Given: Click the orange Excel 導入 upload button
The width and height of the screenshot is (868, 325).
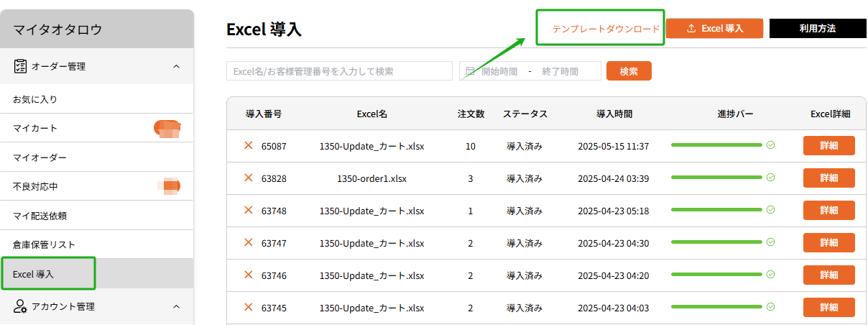Looking at the screenshot, I should (x=714, y=29).
